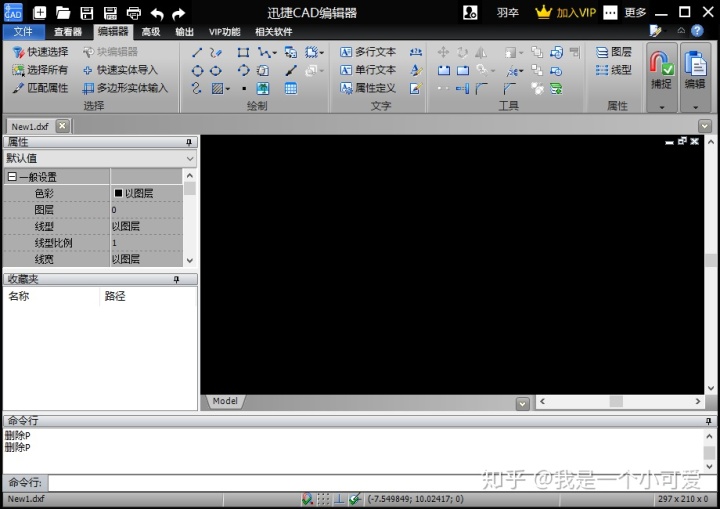
Task: Switch to the VIP功能 tab
Action: tap(225, 32)
